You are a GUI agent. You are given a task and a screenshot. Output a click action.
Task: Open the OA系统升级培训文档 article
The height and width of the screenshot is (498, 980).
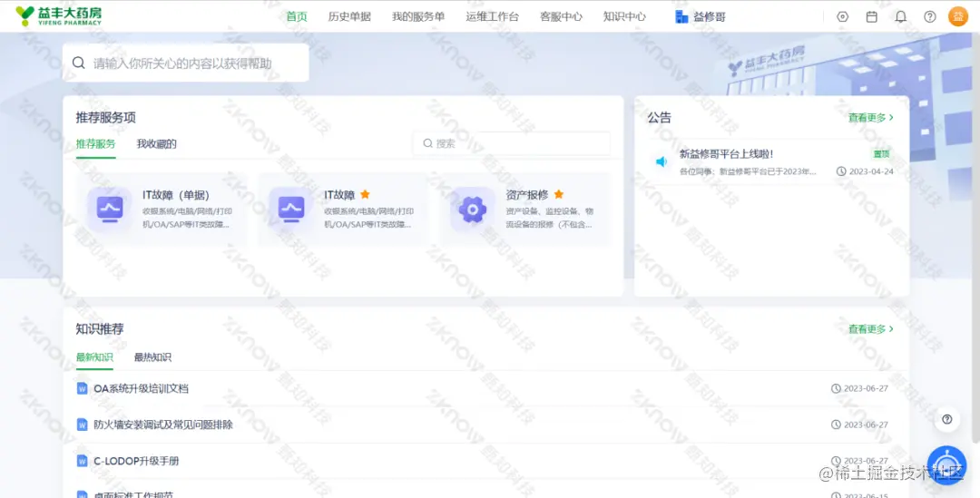142,388
